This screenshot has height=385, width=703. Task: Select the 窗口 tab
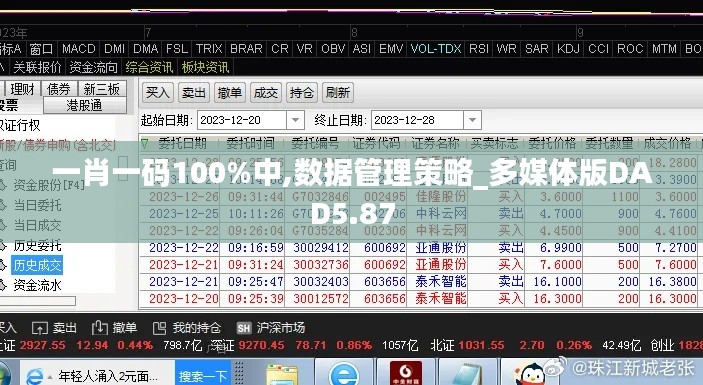(41, 49)
